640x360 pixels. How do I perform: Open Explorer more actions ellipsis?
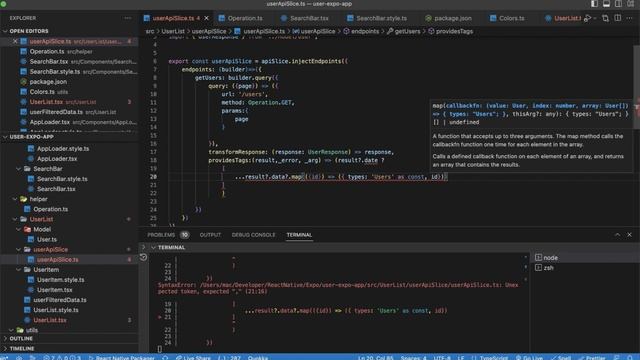coord(128,18)
